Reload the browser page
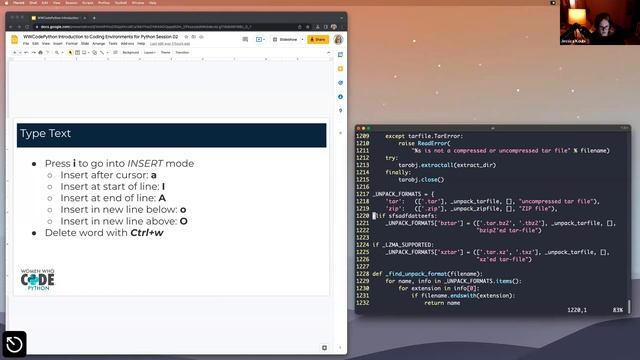The image size is (640, 360). [27, 27]
